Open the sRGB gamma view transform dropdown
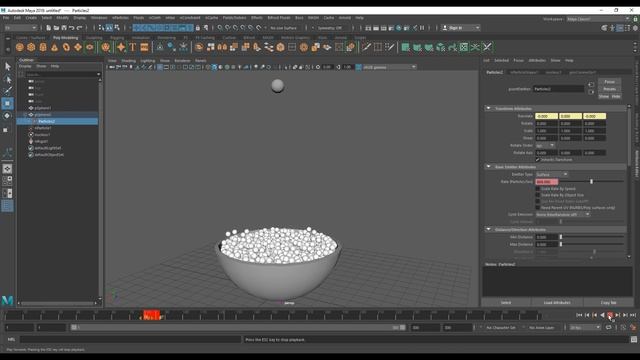Viewport: 640px width, 360px height. 389,67
